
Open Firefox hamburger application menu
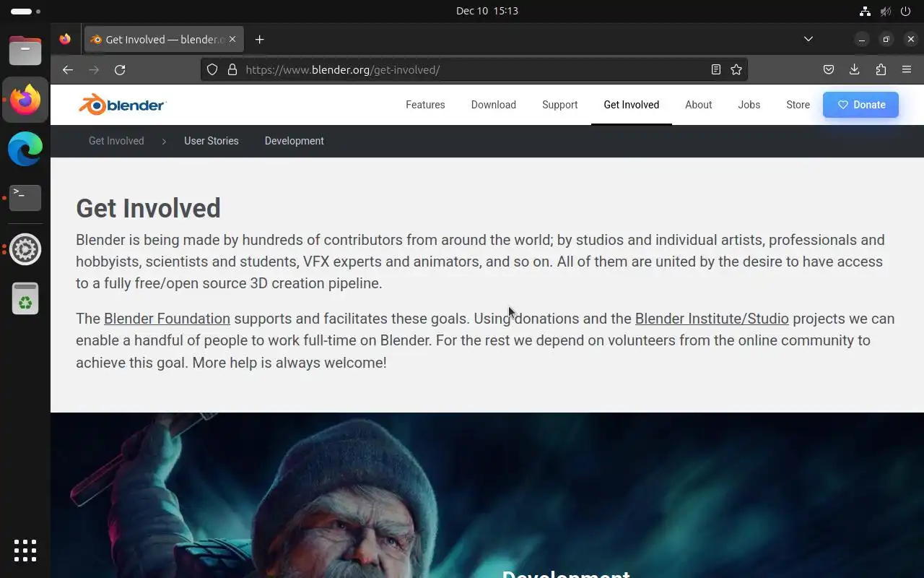[x=907, y=69]
